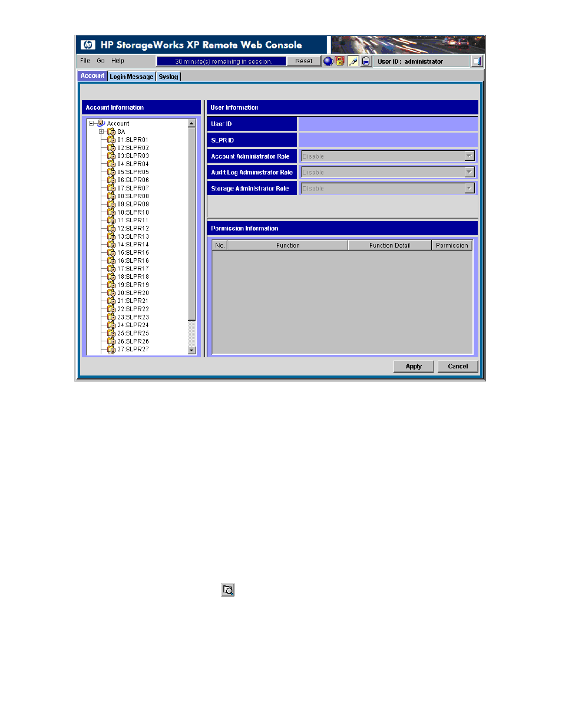The height and width of the screenshot is (728, 562).
Task: Select 17:SLPR17 in the tree
Action: pyautogui.click(x=133, y=269)
